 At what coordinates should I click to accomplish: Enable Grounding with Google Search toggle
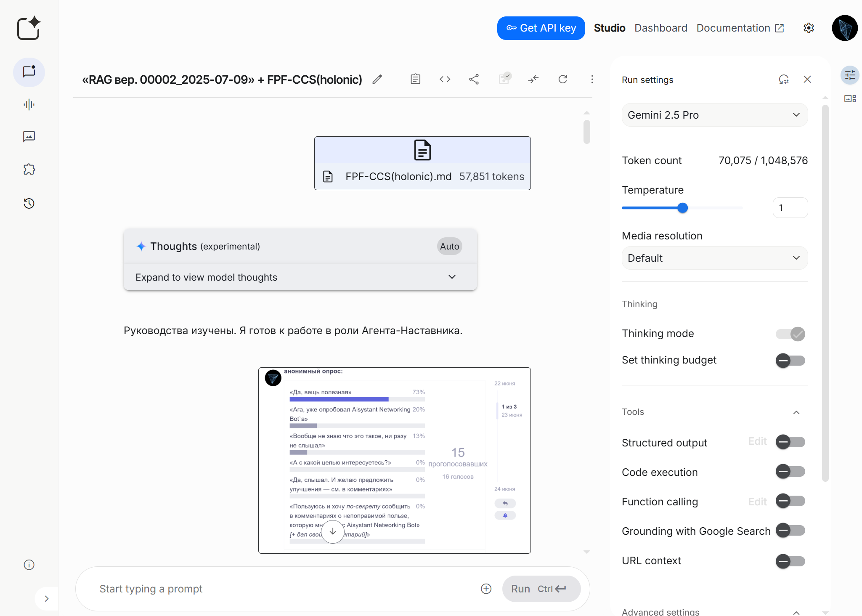tap(790, 531)
